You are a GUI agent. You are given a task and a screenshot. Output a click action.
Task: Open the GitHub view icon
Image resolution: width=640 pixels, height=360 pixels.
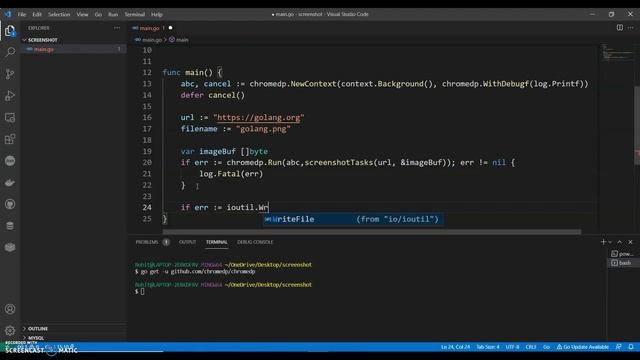click(x=10, y=204)
